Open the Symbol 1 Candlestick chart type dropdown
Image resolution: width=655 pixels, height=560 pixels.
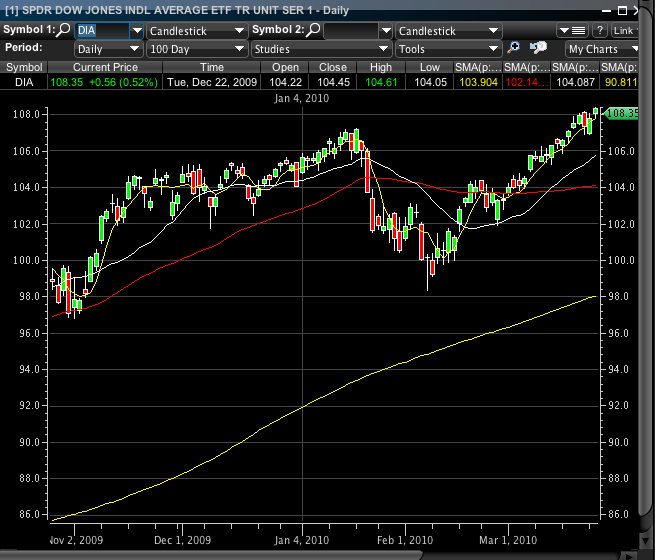[x=196, y=30]
